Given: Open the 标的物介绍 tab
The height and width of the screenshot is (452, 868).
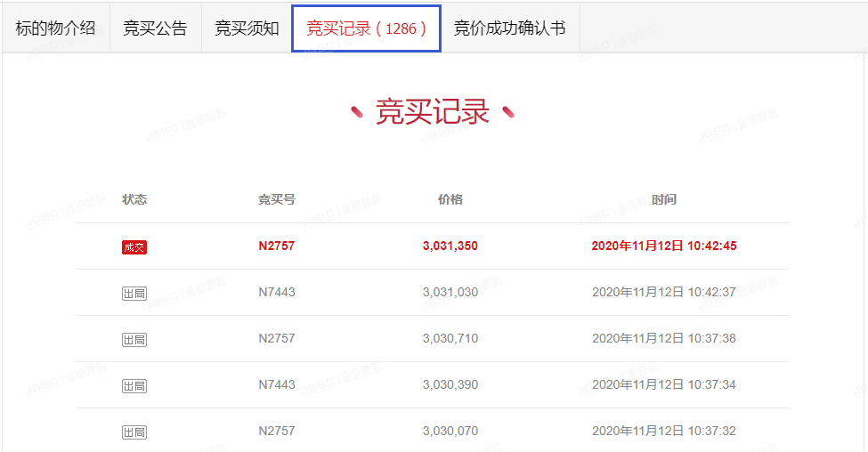Looking at the screenshot, I should pyautogui.click(x=55, y=28).
